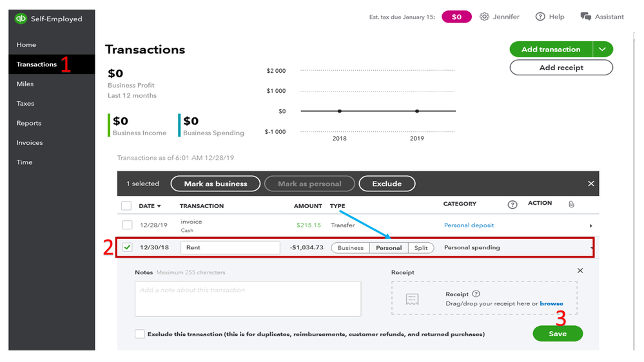Toggle the select-all transactions checkbox
Image resolution: width=644 pixels, height=362 pixels.
click(127, 205)
